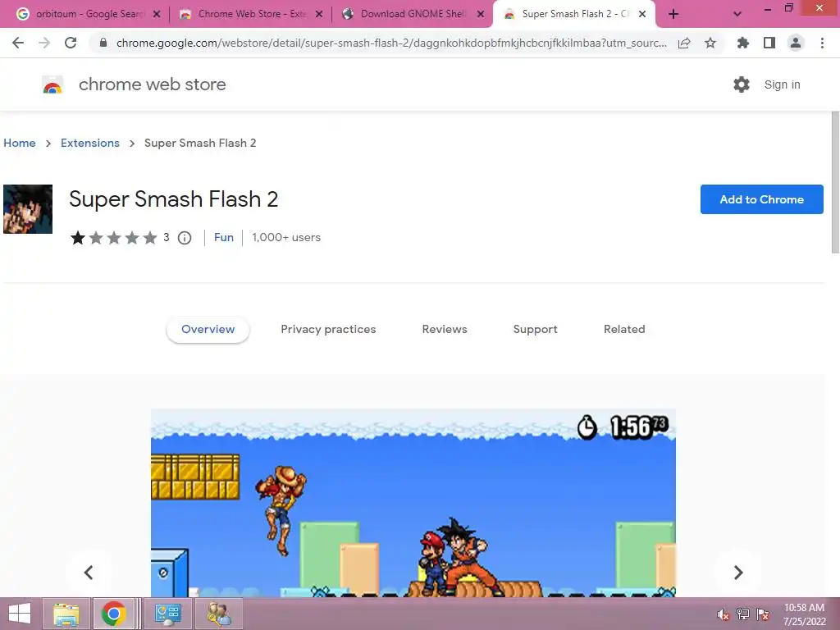Open the Action Center flag icon

763,614
